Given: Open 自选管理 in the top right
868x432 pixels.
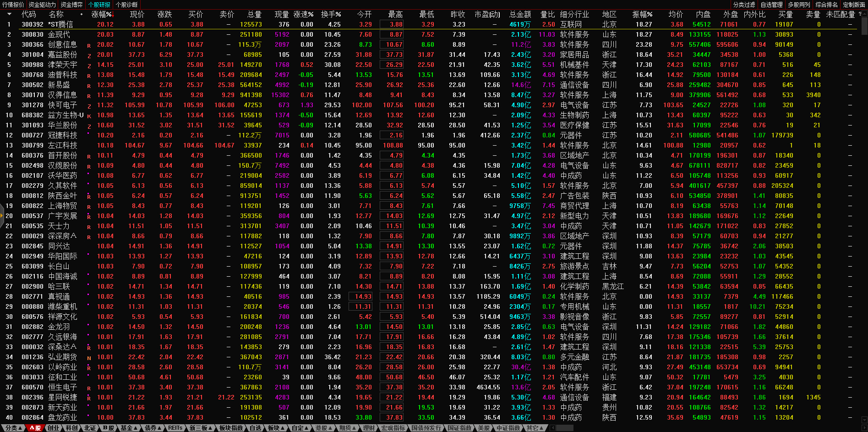Looking at the screenshot, I should click(771, 5).
